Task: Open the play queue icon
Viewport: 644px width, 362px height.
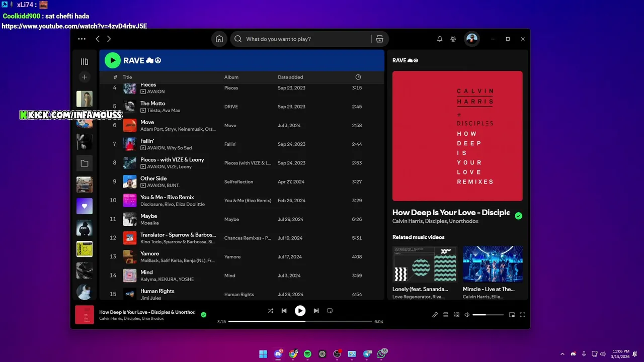Action: click(446, 315)
